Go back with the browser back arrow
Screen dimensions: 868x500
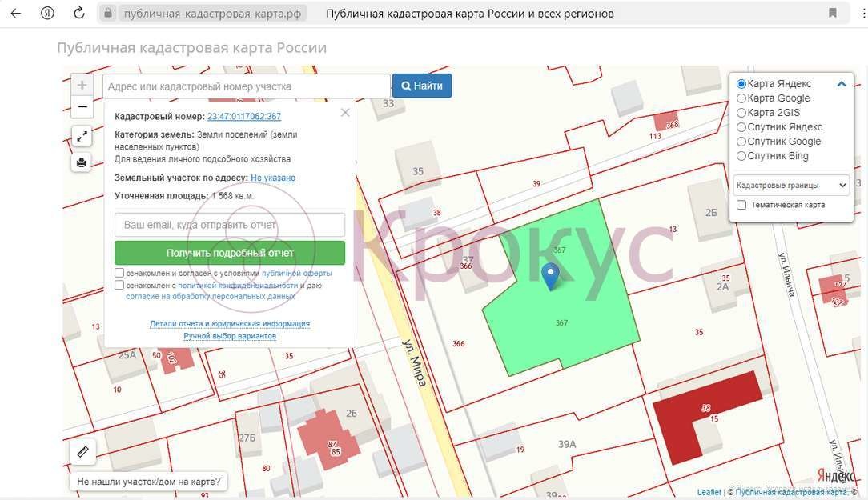pyautogui.click(x=15, y=14)
